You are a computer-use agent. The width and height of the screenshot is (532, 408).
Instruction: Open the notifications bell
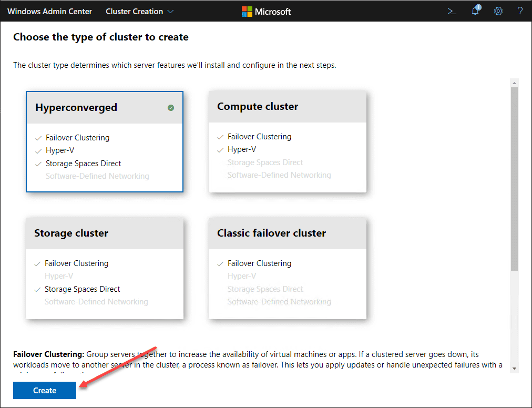coord(475,11)
